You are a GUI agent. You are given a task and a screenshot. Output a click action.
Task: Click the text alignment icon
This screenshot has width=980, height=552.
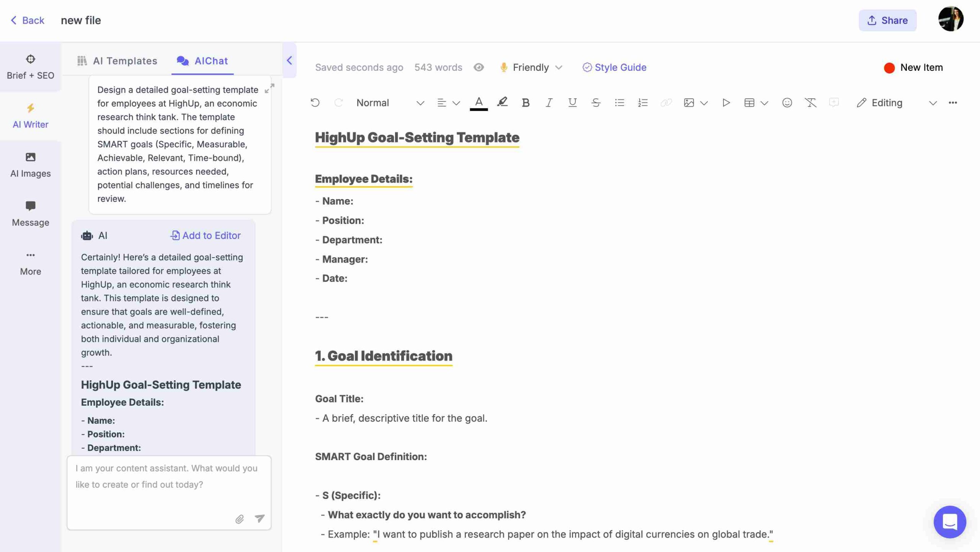(441, 103)
